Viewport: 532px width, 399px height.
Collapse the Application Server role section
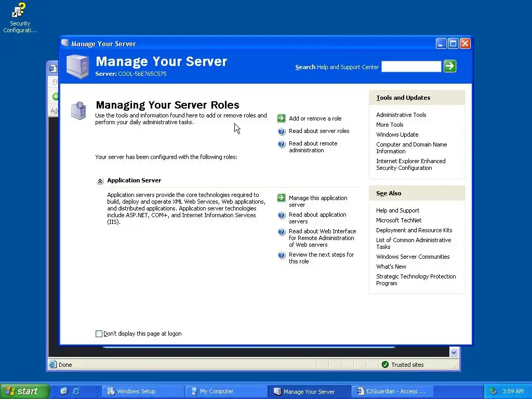(100, 181)
